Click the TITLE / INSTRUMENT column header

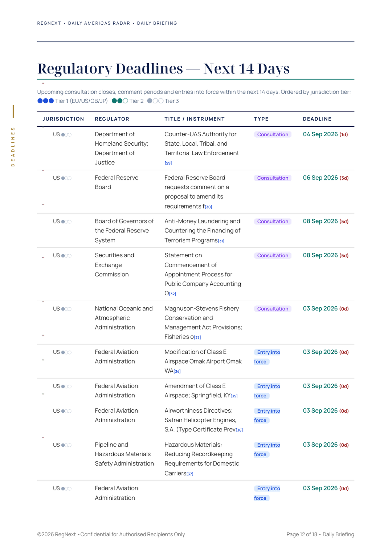[195, 119]
